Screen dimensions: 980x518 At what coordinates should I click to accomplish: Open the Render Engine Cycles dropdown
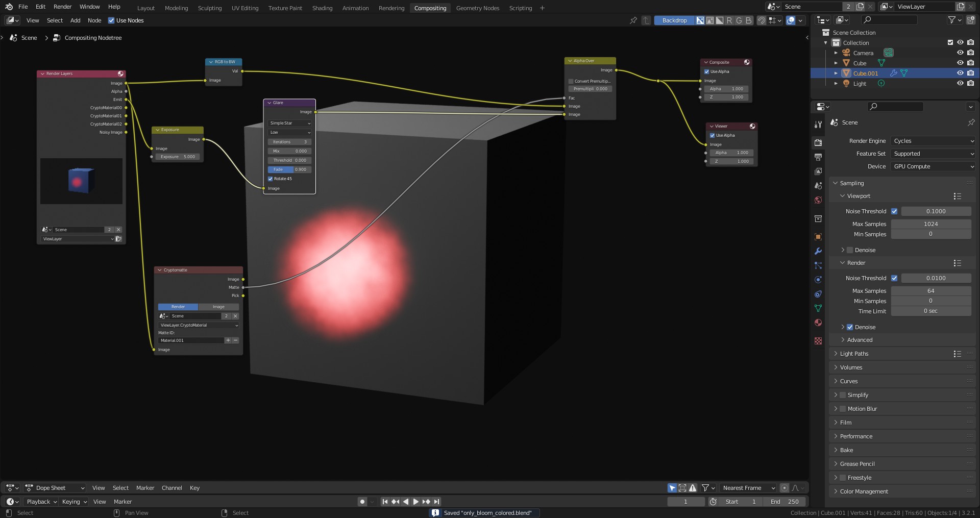point(934,141)
